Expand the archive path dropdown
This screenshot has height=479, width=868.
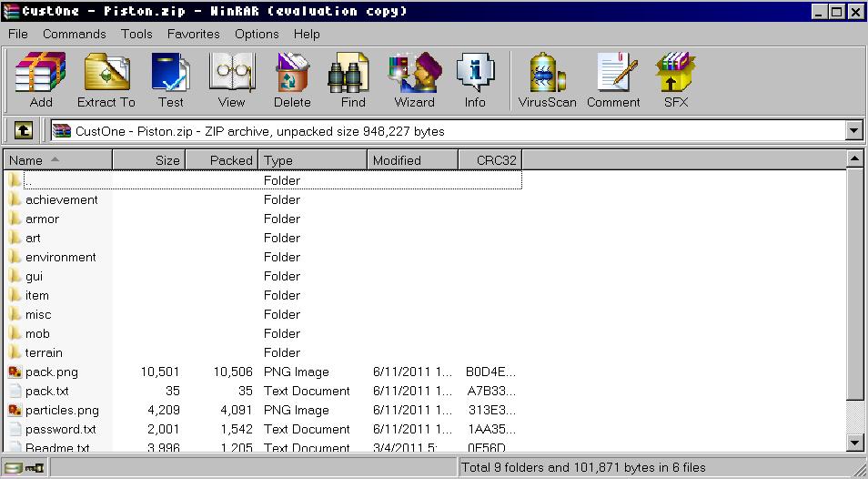tap(853, 131)
